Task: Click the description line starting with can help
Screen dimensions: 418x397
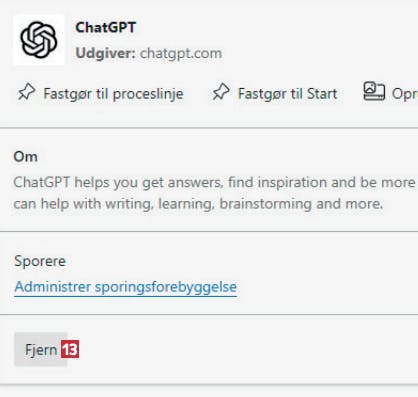Action: [198, 204]
